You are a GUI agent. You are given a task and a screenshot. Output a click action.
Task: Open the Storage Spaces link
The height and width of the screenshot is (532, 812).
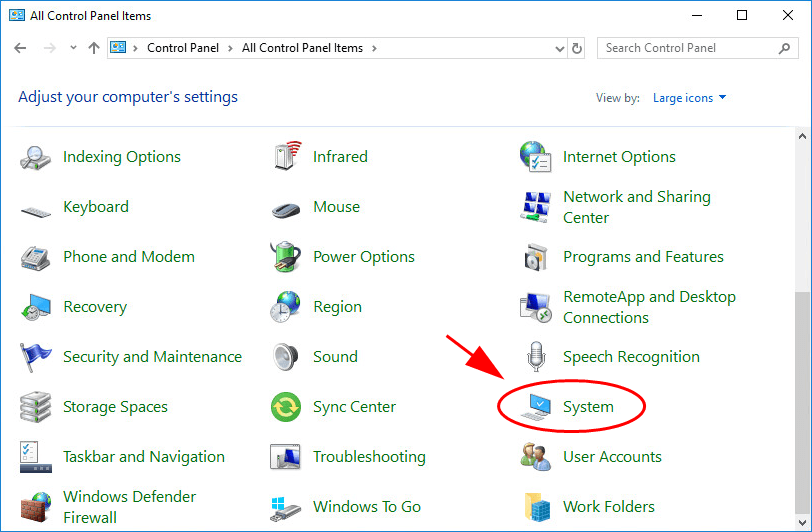tap(115, 407)
